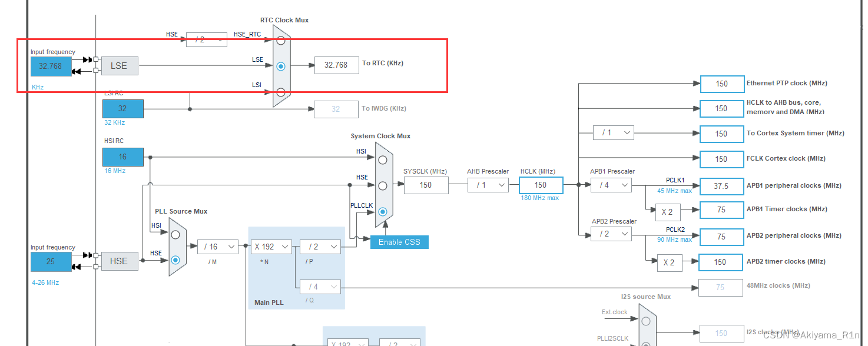Viewport: 868px width, 346px height.
Task: Open the PLL /P divider dropdown
Action: click(320, 247)
